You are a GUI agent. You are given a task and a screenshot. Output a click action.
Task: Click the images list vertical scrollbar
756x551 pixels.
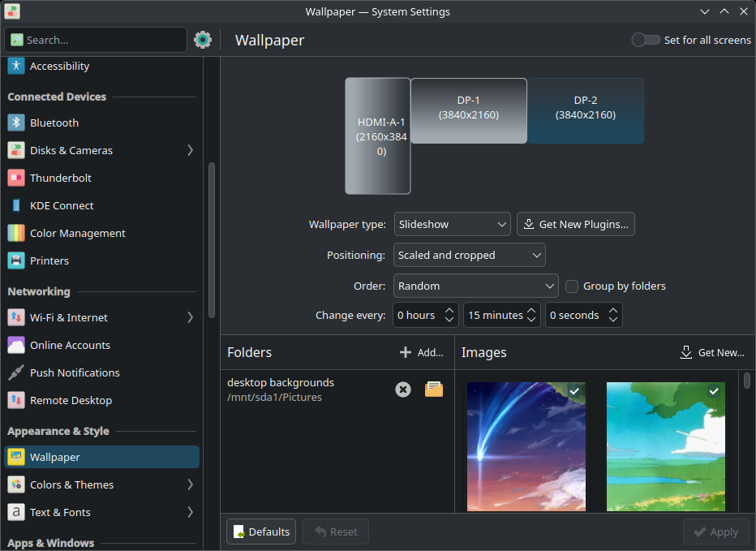tap(747, 381)
